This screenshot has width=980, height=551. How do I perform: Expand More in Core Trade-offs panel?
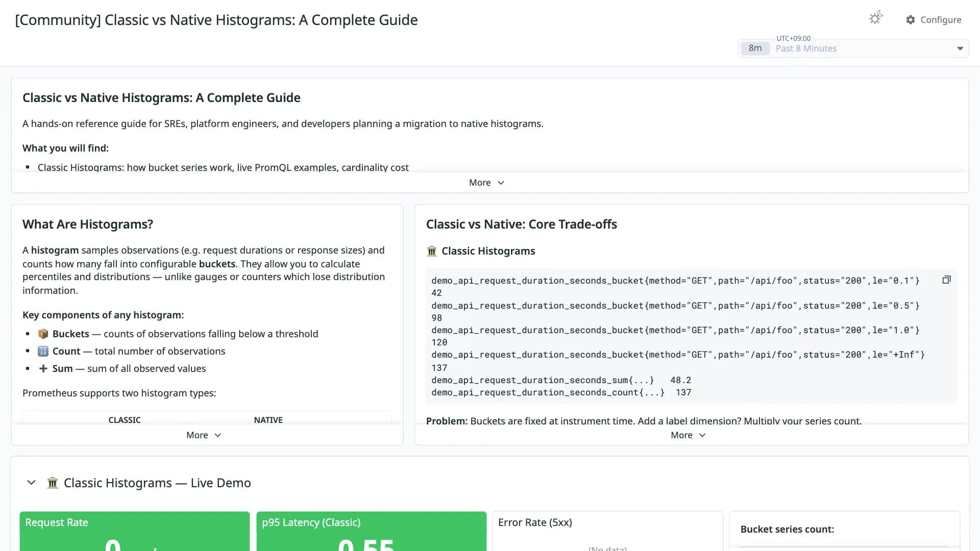(688, 435)
